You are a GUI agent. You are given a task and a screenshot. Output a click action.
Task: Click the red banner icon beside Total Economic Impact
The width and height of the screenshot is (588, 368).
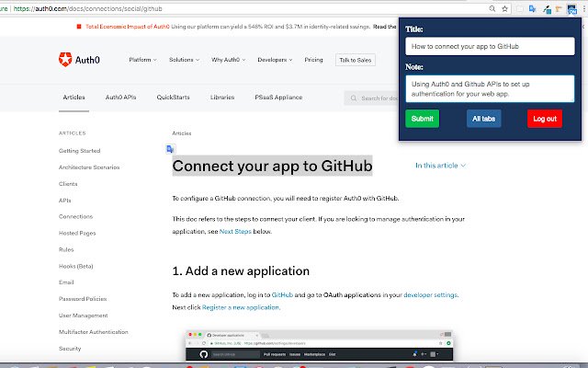79,27
